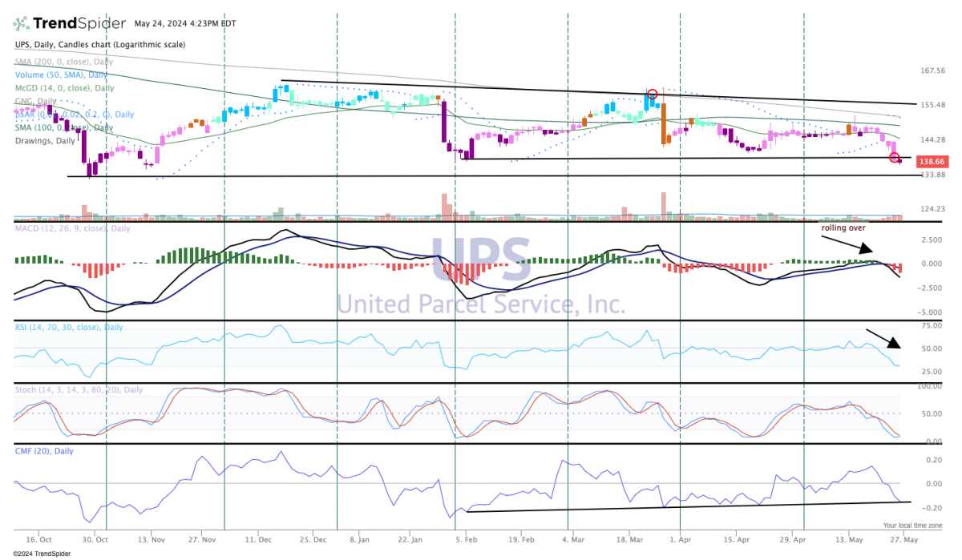Image resolution: width=962 pixels, height=560 pixels.
Task: Open the MACD (12, 26, 9) indicator label
Action: 72,228
